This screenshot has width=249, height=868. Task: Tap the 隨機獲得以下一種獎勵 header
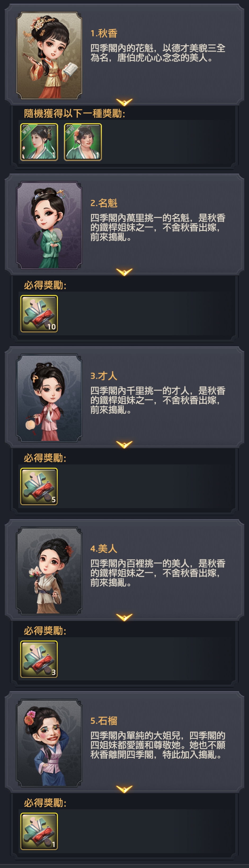tap(74, 114)
